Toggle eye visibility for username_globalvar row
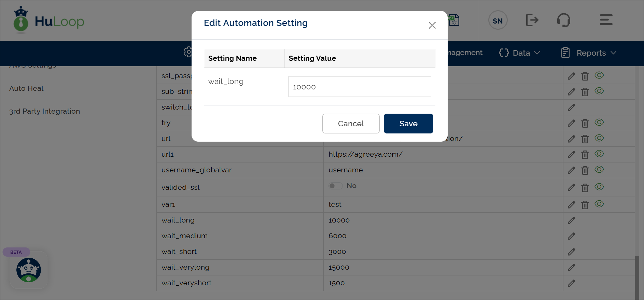 (599, 170)
